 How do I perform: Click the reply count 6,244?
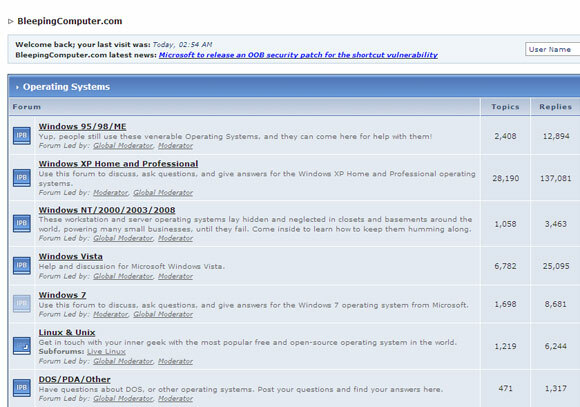click(556, 346)
